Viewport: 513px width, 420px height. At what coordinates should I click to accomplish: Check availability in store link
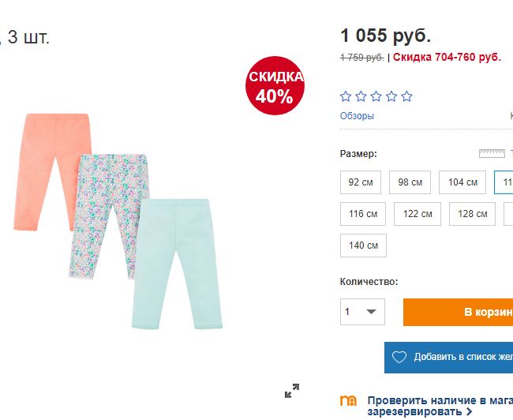coord(440,400)
